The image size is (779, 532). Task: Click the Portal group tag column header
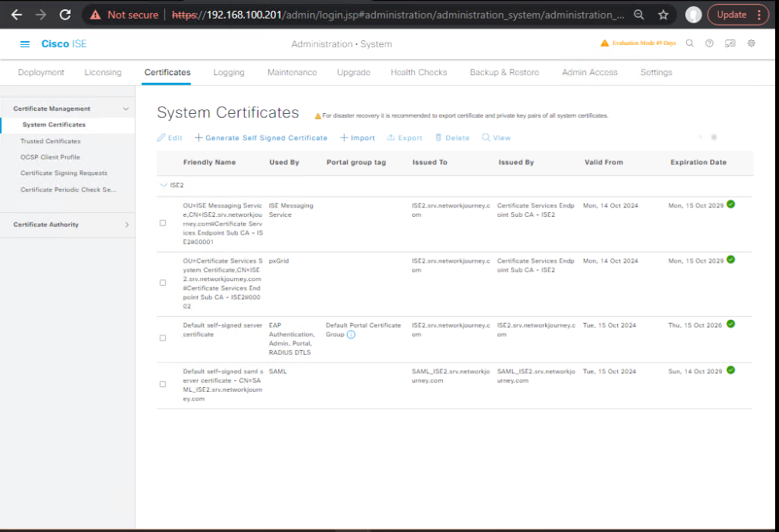pos(356,163)
